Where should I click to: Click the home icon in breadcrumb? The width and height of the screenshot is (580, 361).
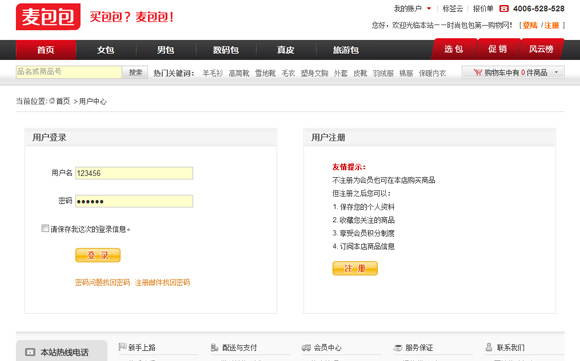[52, 101]
